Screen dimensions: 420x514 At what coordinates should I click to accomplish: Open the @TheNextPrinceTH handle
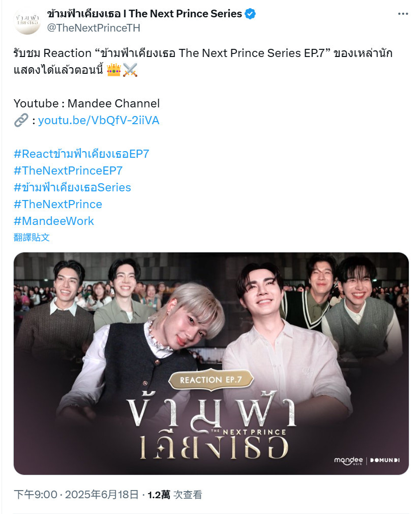pos(94,28)
